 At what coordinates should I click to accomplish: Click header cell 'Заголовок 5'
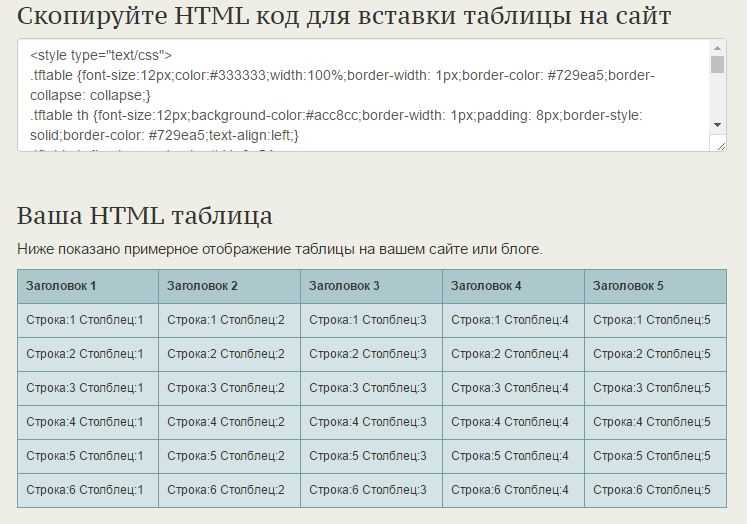pyautogui.click(x=656, y=286)
